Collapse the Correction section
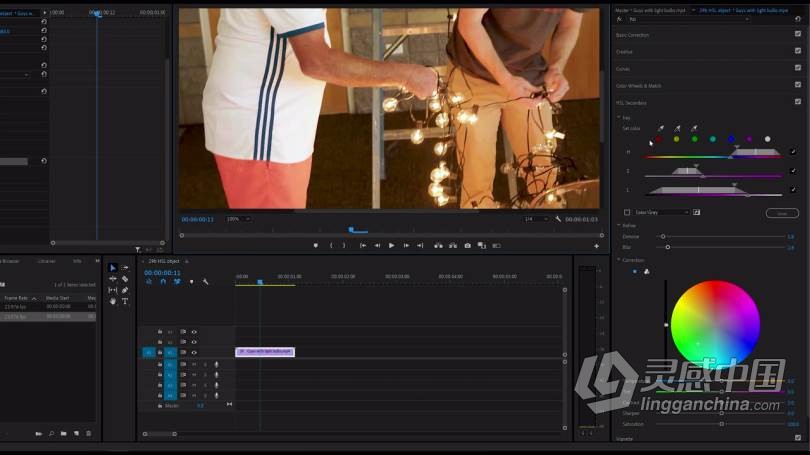Screen dimensions: 810x455 coord(619,260)
